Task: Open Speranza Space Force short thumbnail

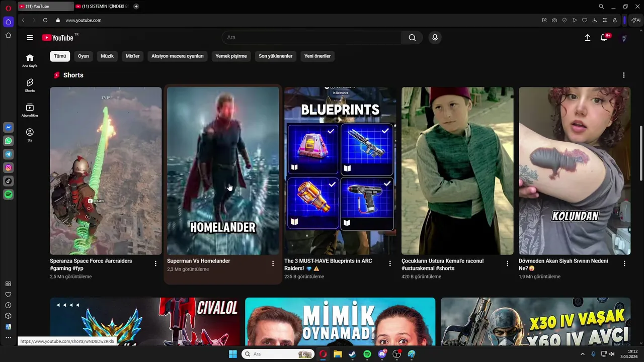Action: click(x=106, y=171)
